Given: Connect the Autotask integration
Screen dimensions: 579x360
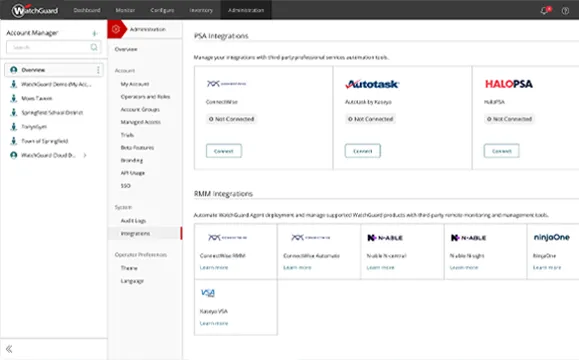Looking at the screenshot, I should pos(363,151).
